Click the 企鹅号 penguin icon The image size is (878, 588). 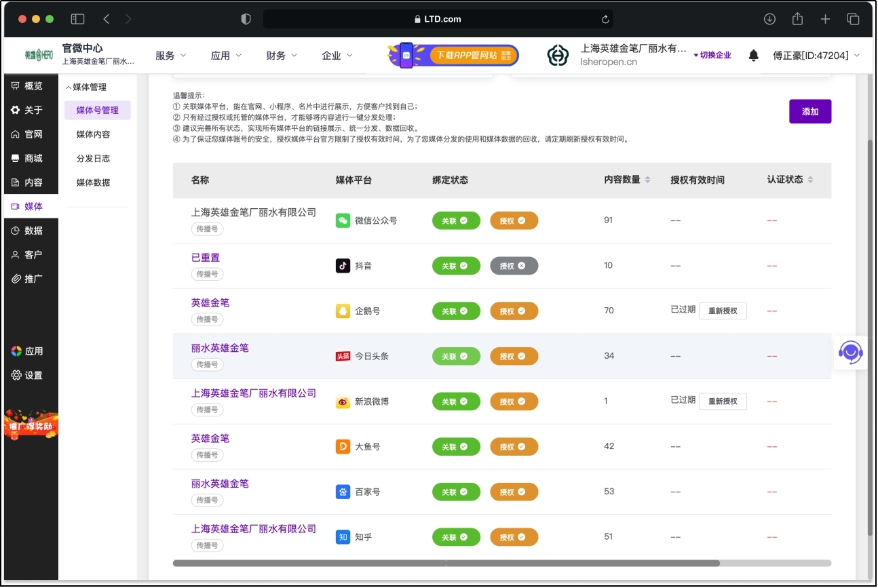point(343,311)
